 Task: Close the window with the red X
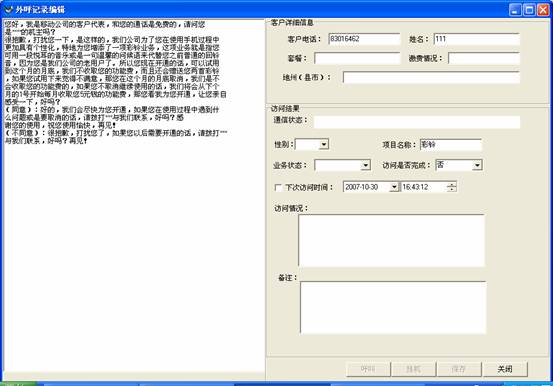click(x=543, y=10)
